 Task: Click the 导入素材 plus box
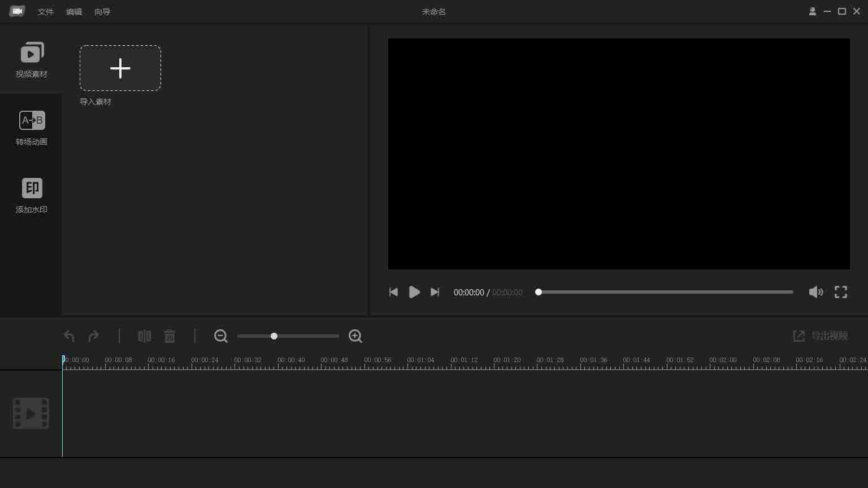point(120,68)
